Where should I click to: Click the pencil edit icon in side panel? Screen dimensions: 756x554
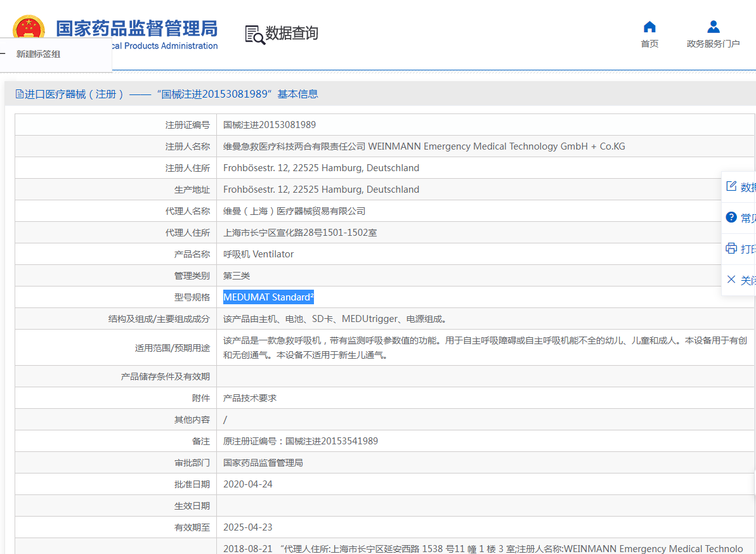[x=731, y=186]
